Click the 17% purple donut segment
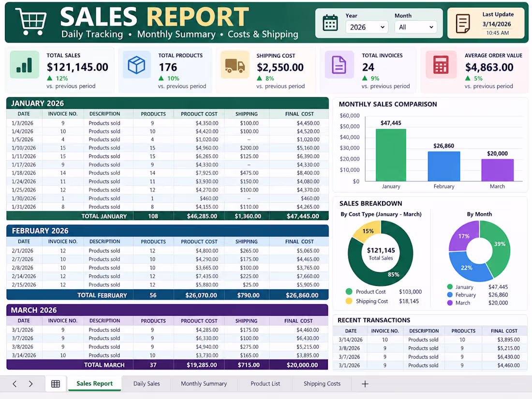Screen dimensions: 532x399 [463, 236]
